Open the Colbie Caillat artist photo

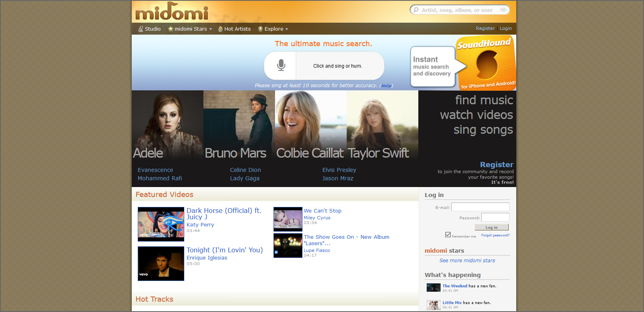[311, 125]
